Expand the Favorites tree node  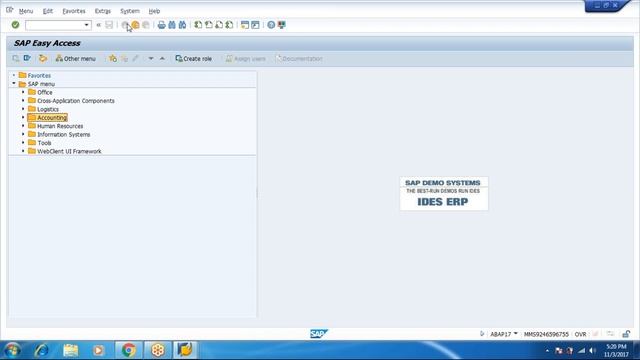(14, 75)
